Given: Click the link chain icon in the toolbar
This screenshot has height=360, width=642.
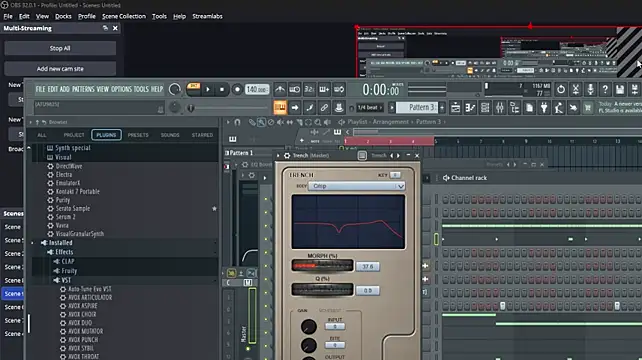Looking at the screenshot, I should coord(324,108).
